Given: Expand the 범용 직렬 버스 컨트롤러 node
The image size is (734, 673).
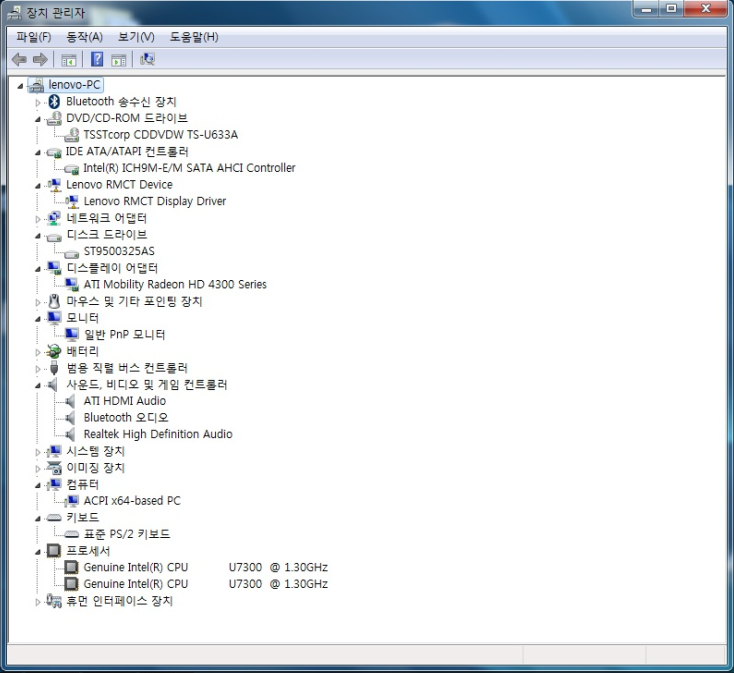Looking at the screenshot, I should click(38, 369).
